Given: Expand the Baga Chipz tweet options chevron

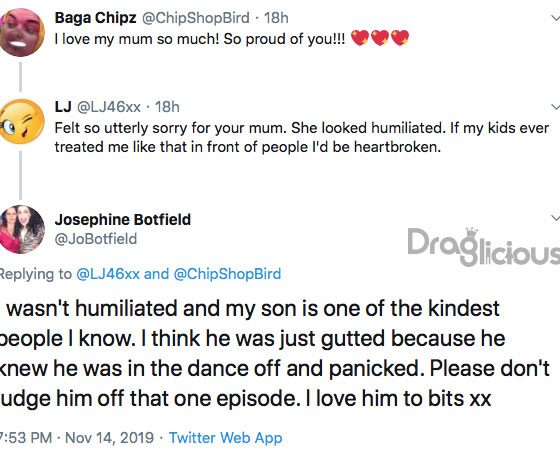Looking at the screenshot, I should (555, 18).
